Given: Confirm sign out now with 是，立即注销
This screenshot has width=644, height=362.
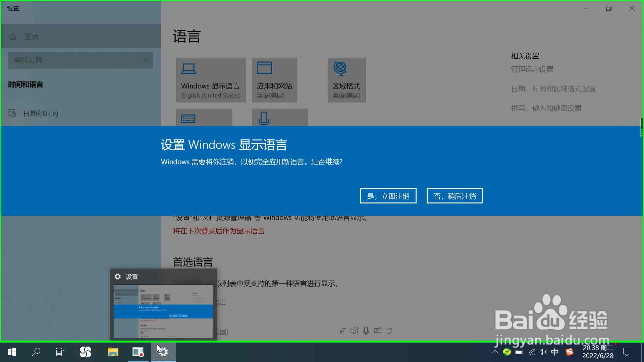Looking at the screenshot, I should click(388, 196).
